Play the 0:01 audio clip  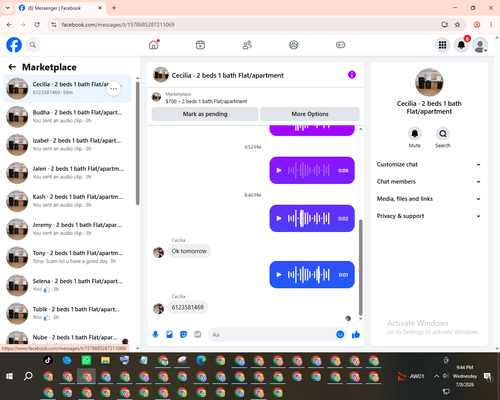[279, 275]
